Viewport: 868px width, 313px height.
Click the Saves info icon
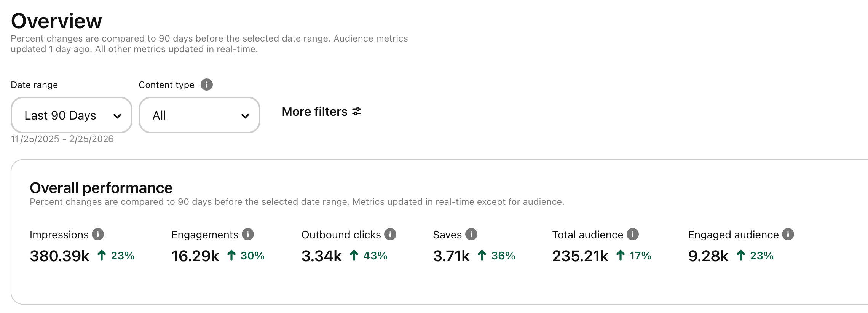[471, 234]
